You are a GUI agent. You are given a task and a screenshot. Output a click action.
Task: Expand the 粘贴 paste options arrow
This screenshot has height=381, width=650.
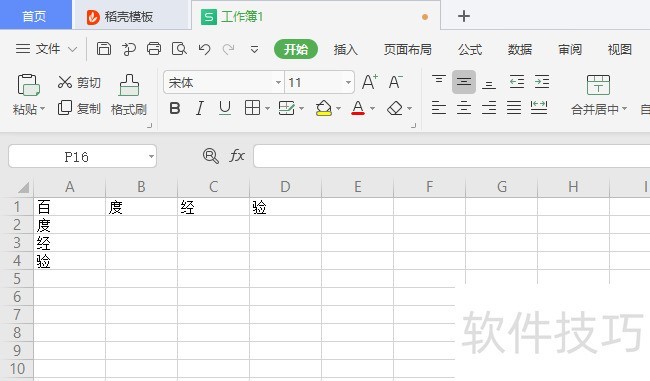(x=42, y=109)
